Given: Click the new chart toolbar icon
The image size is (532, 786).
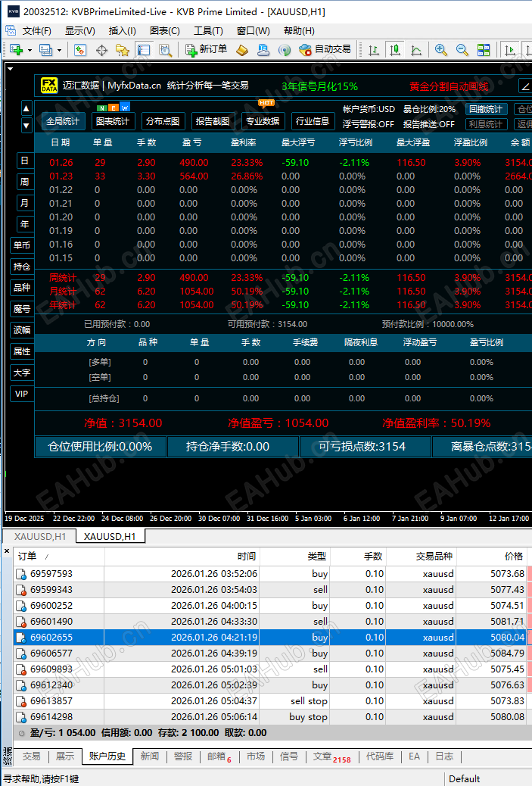Looking at the screenshot, I should pyautogui.click(x=17, y=50).
